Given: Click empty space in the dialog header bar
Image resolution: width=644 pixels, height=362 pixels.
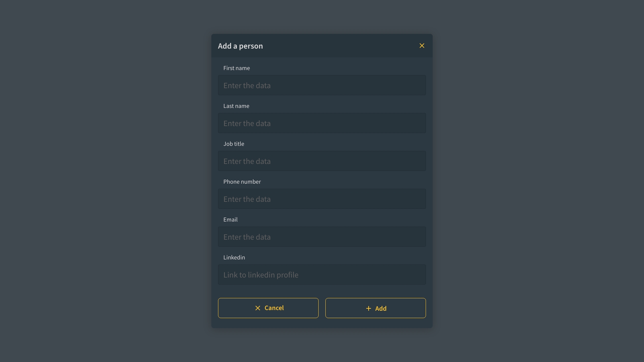Looking at the screenshot, I should pyautogui.click(x=335, y=46).
